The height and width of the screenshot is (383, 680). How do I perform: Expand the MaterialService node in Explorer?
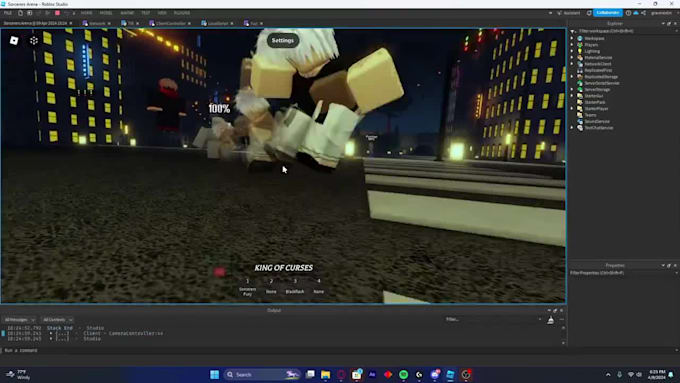[x=572, y=58]
